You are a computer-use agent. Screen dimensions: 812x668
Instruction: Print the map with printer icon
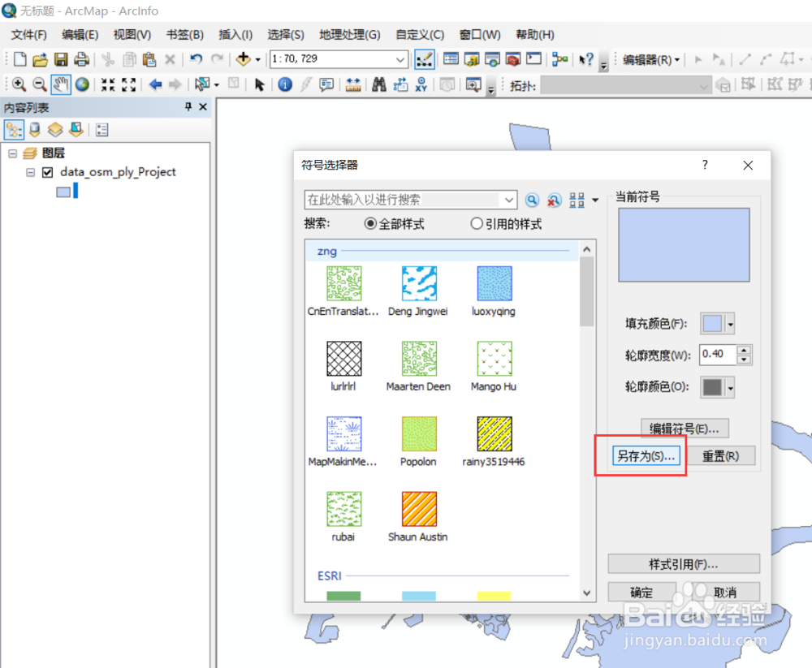[81, 59]
